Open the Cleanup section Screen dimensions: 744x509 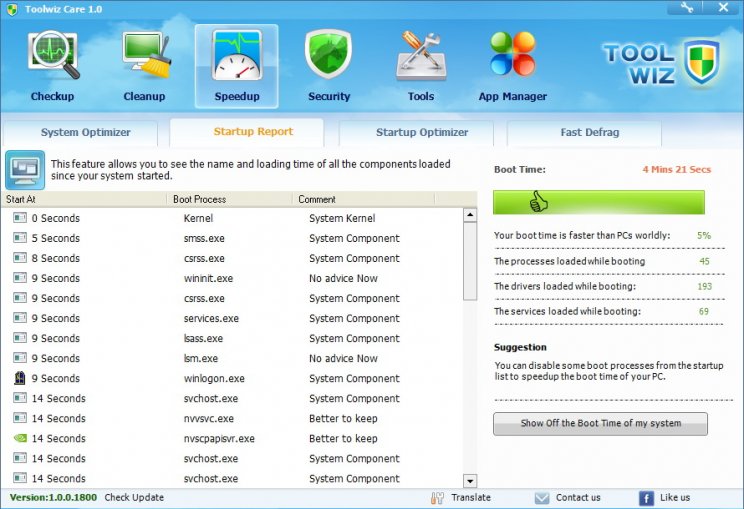pos(145,66)
